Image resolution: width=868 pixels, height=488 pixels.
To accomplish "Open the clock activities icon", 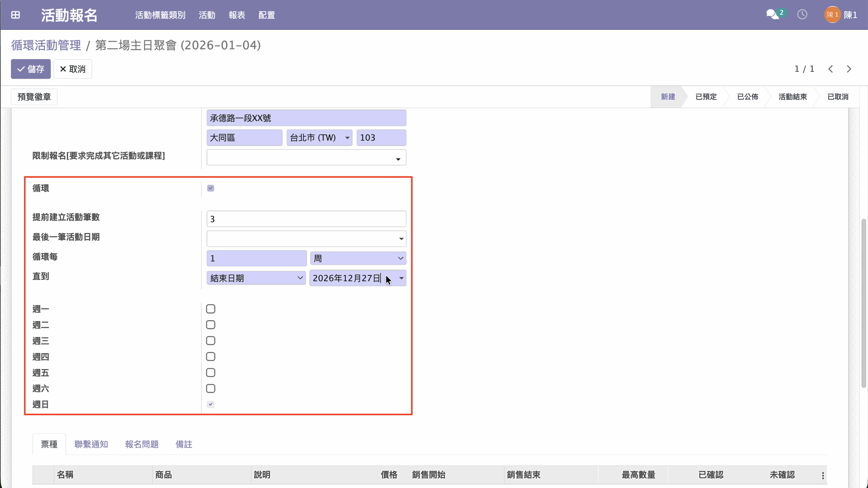I will (802, 14).
